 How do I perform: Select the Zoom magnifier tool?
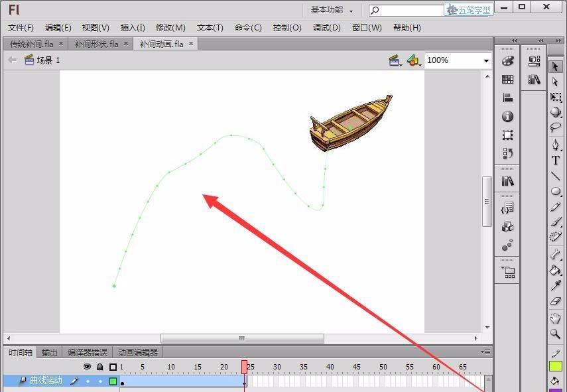pyautogui.click(x=556, y=334)
